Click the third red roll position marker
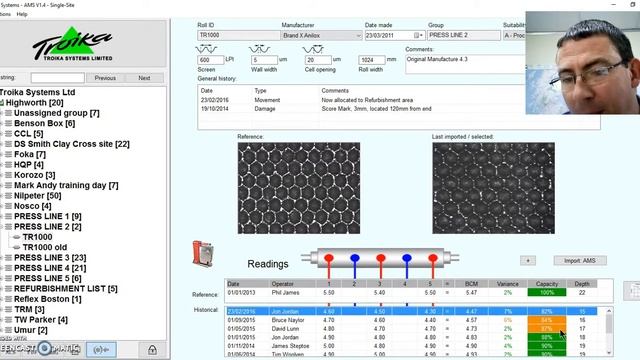This screenshot has height=360, width=640. [x=381, y=258]
